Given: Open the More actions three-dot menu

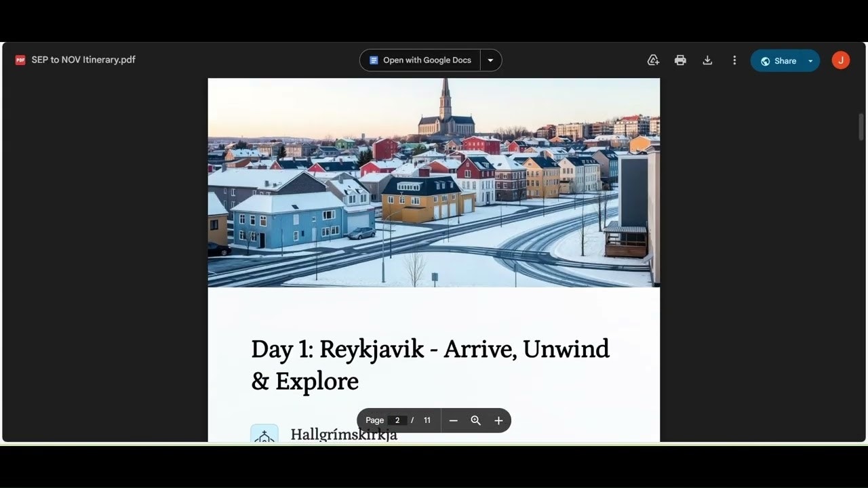Looking at the screenshot, I should 734,60.
